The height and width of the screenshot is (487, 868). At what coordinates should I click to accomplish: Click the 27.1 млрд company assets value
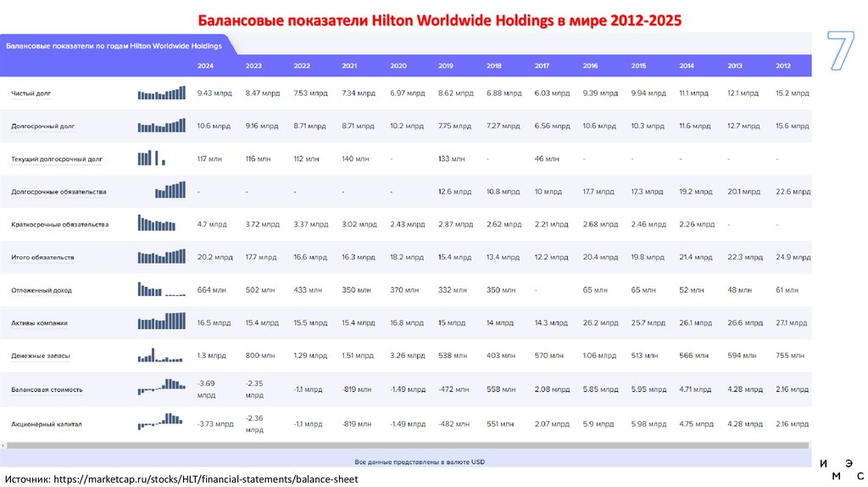(791, 322)
